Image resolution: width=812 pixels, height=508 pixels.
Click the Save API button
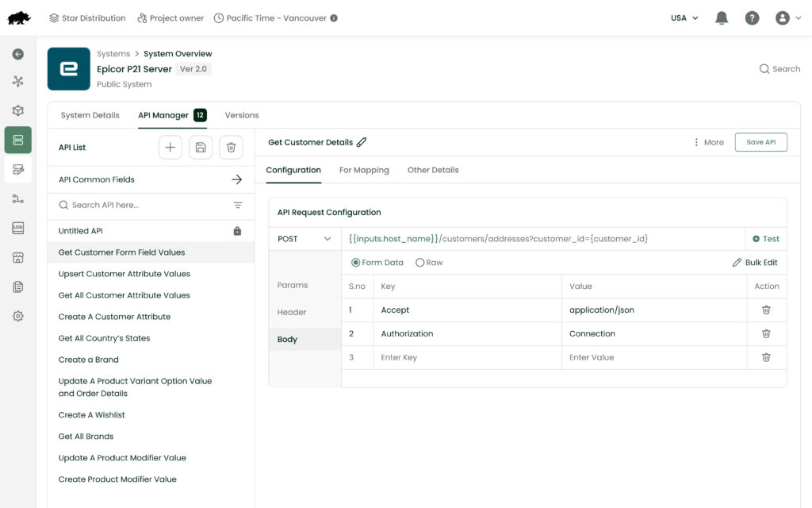click(x=760, y=142)
